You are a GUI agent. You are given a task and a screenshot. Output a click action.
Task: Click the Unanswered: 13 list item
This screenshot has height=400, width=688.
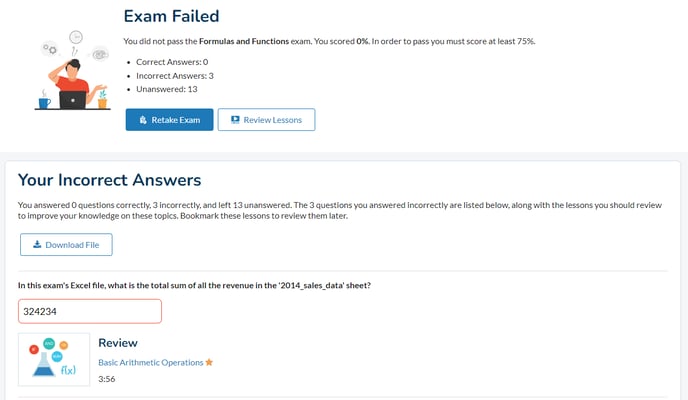pyautogui.click(x=167, y=89)
